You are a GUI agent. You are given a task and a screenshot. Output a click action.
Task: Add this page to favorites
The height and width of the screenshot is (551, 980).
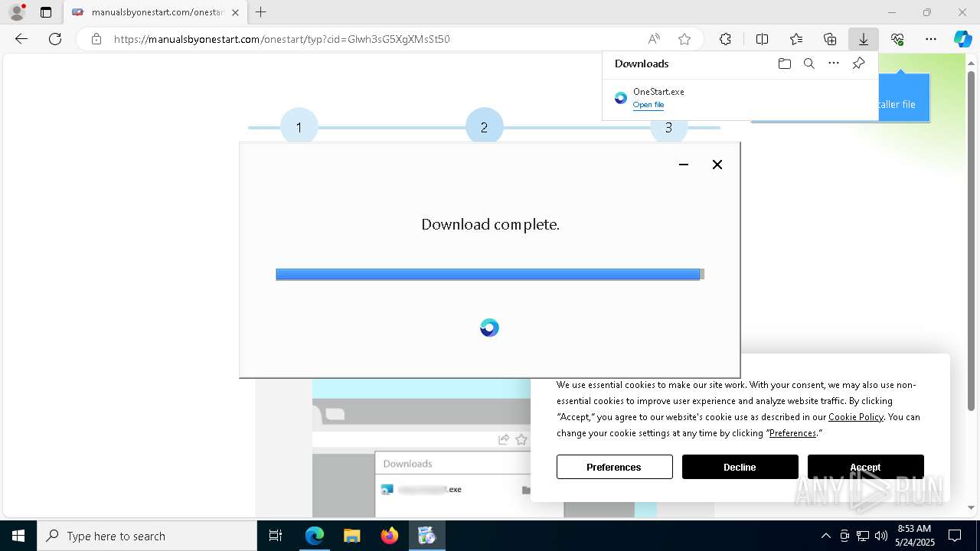coord(684,39)
